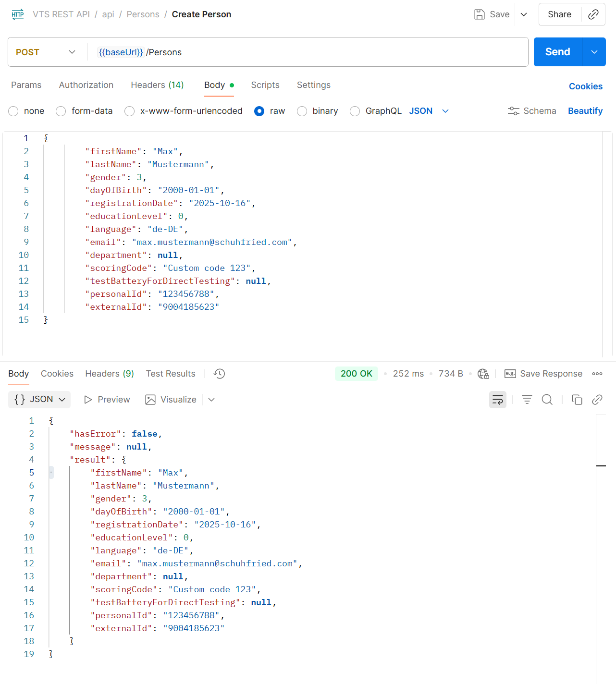Click the network globe icon in status bar
Viewport: 616px width, 684px height.
(483, 374)
